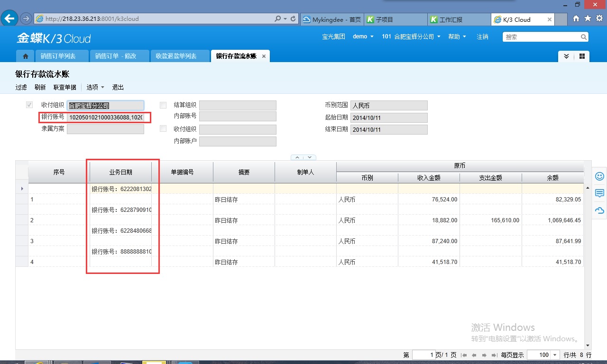Click the 银行账号 input field
607x364 pixels.
point(105,117)
